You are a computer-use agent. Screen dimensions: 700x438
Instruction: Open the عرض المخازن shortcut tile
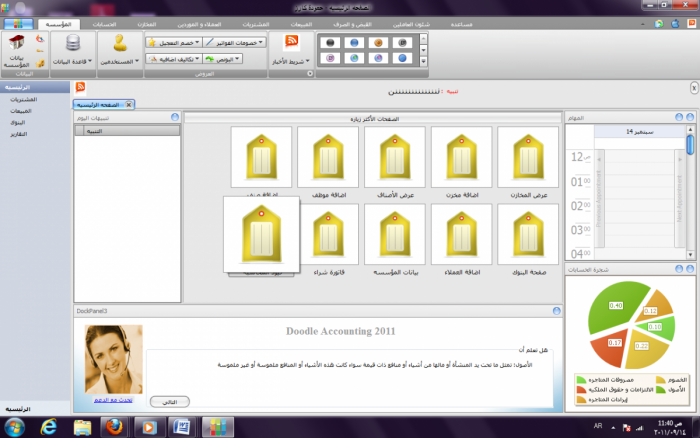point(528,157)
